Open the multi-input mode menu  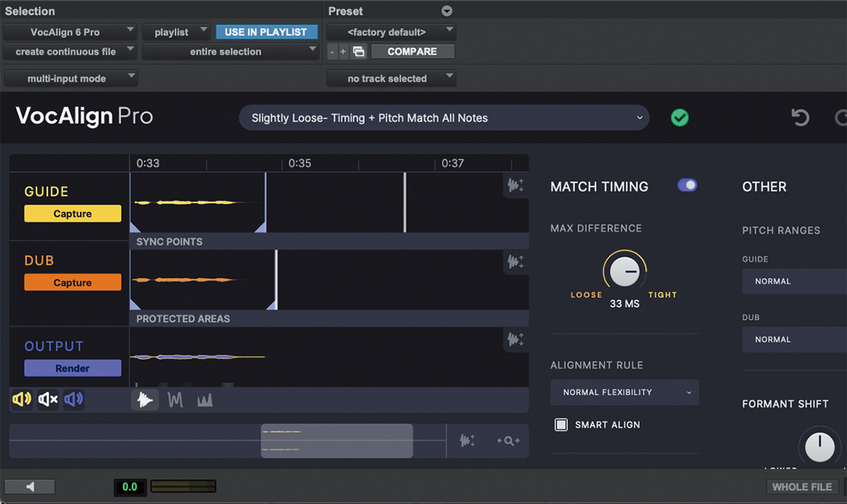[70, 78]
